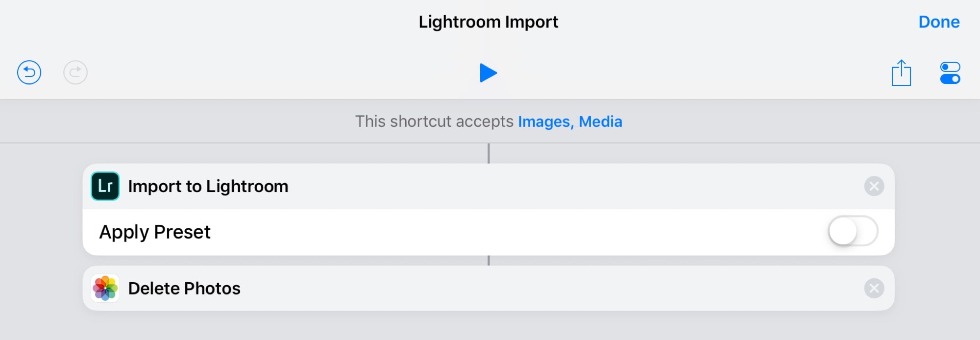Click the redo arrow icon
This screenshot has height=340, width=980.
tap(74, 72)
